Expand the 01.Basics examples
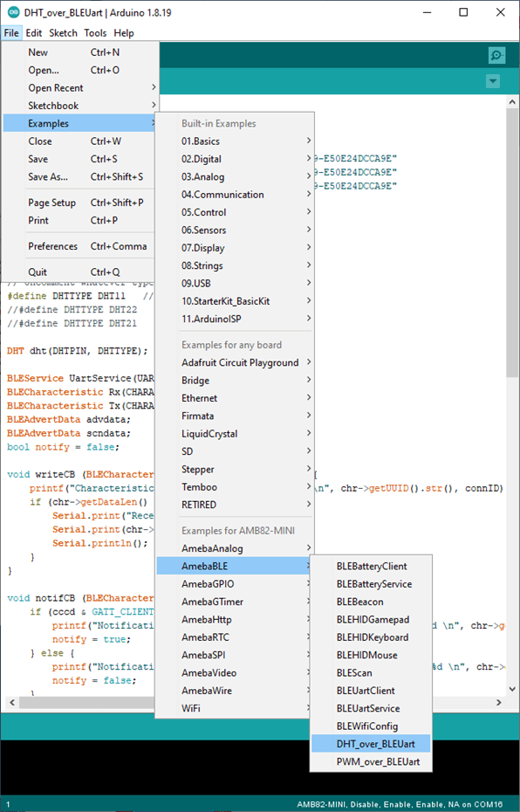This screenshot has height=812, width=520. pyautogui.click(x=235, y=141)
